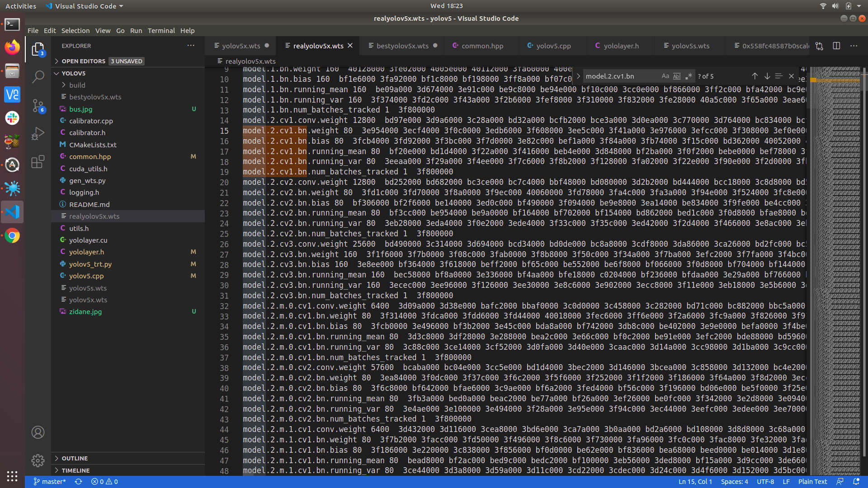Toggle match case in the find widget
The height and width of the screenshot is (488, 868).
tap(665, 76)
